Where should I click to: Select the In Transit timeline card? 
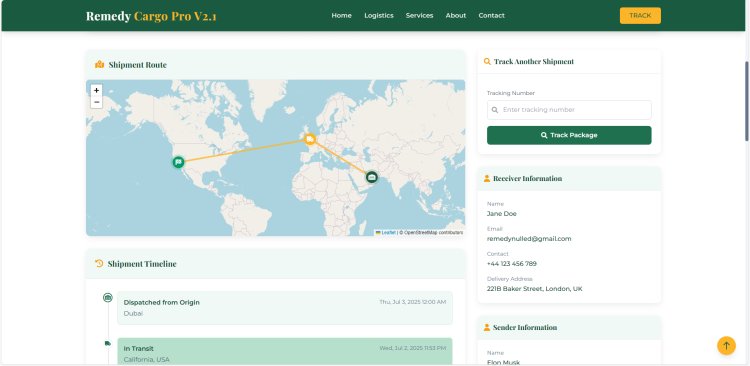[x=285, y=352]
